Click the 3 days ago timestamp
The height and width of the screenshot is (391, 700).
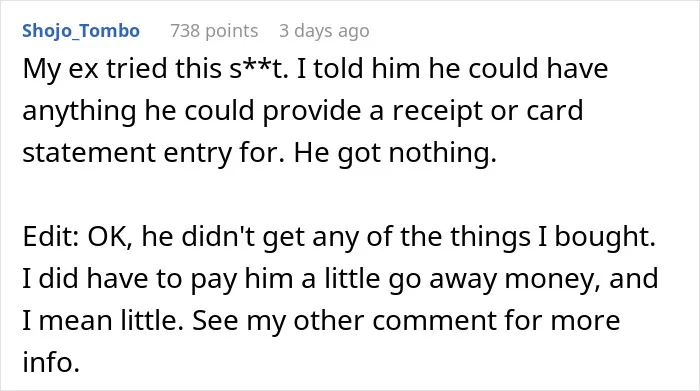(x=324, y=31)
